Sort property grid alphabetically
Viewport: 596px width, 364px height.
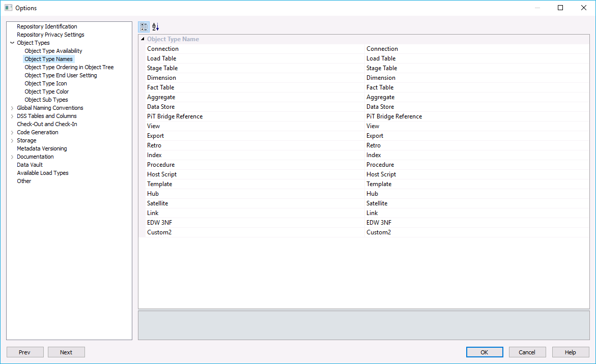pyautogui.click(x=155, y=27)
